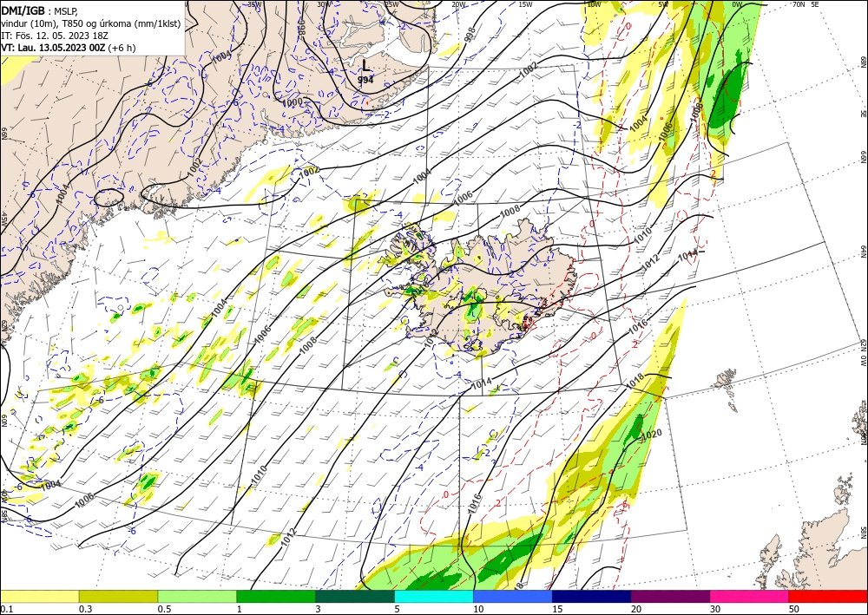
Task: Click the 'IT: Fös. 12. 05. 2023 18Z' line
Action: [x=55, y=36]
